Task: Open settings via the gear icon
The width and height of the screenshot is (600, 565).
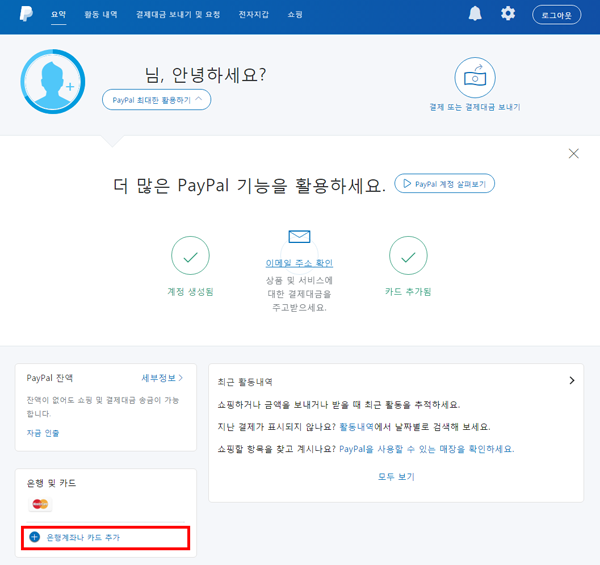Action: [508, 14]
